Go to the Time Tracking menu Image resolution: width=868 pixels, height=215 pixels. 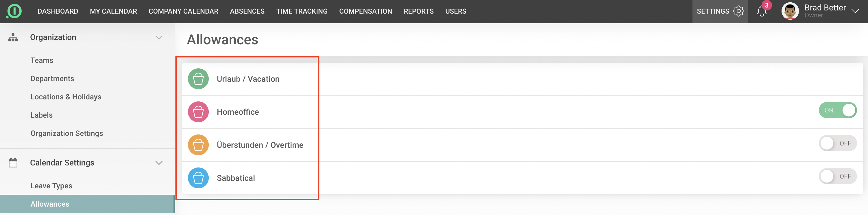(x=302, y=11)
